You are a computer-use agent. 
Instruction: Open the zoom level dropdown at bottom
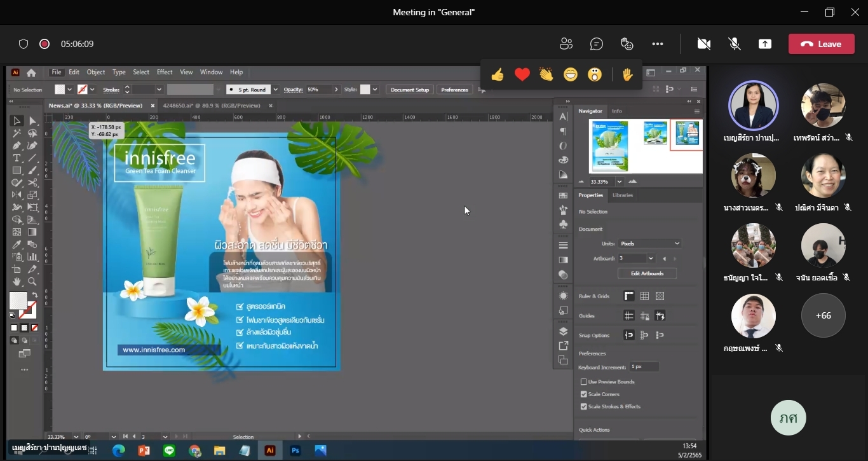pyautogui.click(x=76, y=437)
